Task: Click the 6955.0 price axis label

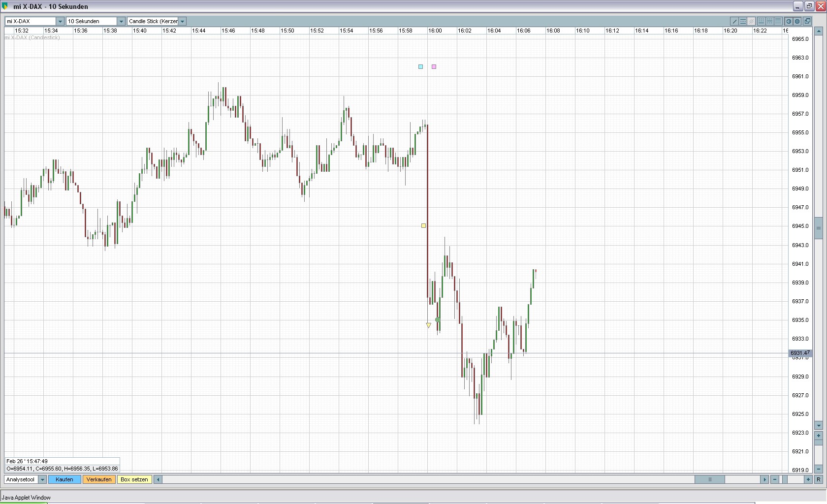Action: pos(800,132)
